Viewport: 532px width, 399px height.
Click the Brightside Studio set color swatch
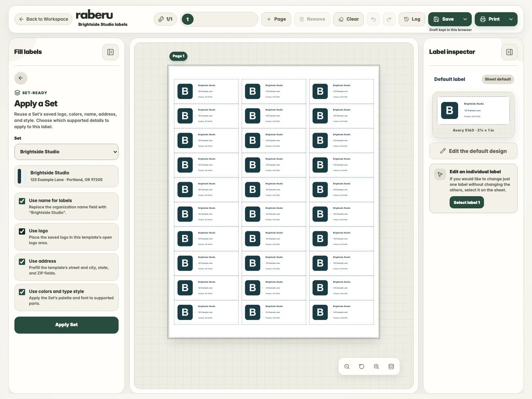pyautogui.click(x=22, y=176)
